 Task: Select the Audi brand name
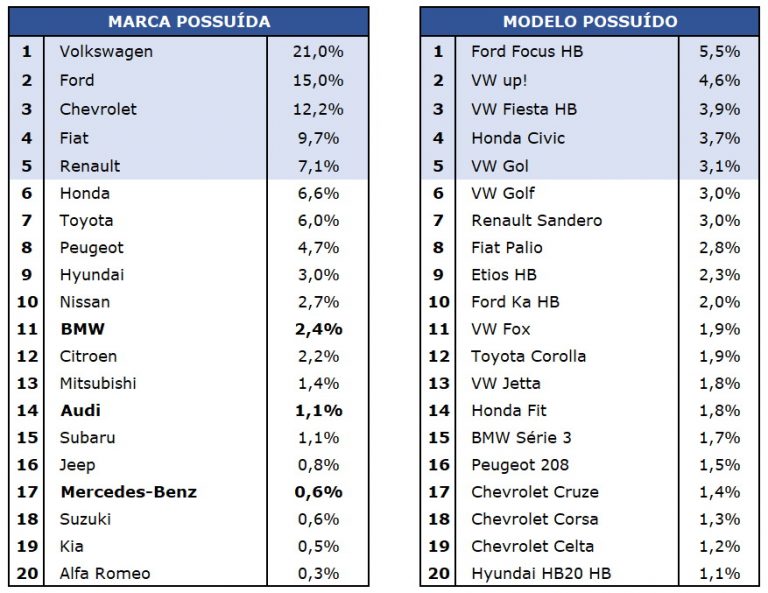tap(81, 410)
